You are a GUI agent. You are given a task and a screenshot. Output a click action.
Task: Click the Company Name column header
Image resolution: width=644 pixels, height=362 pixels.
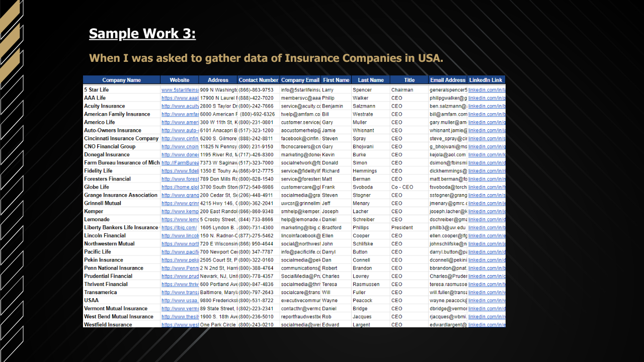(121, 80)
